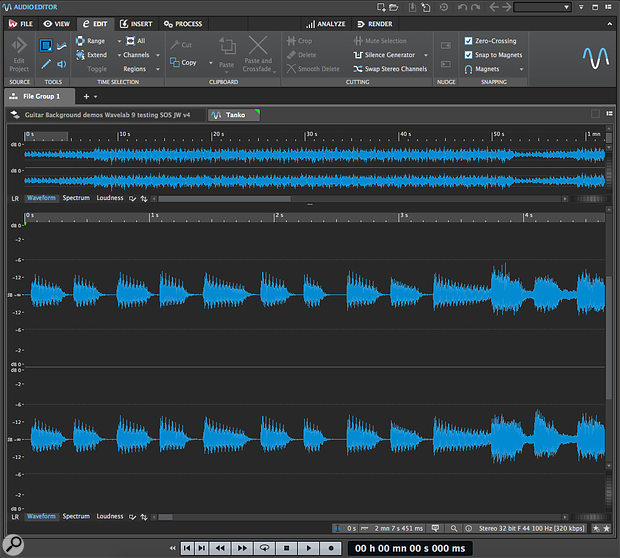Click the Edit Project source icon

coord(19,45)
